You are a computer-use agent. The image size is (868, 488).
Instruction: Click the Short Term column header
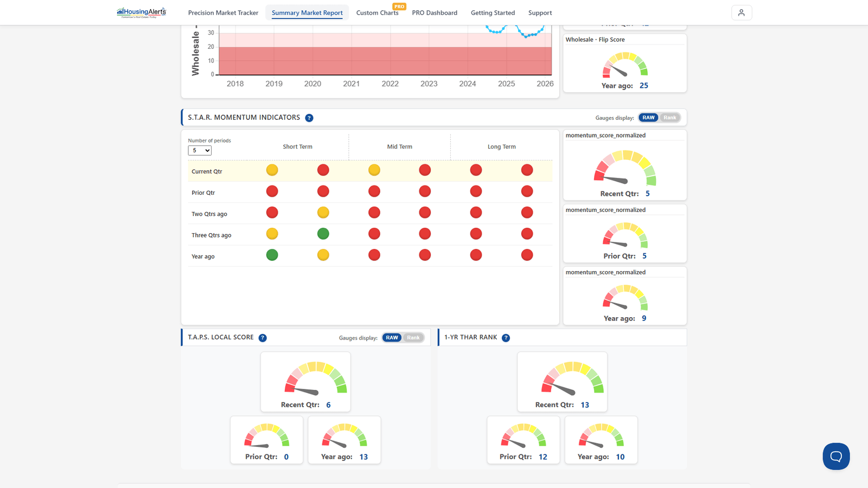click(297, 147)
